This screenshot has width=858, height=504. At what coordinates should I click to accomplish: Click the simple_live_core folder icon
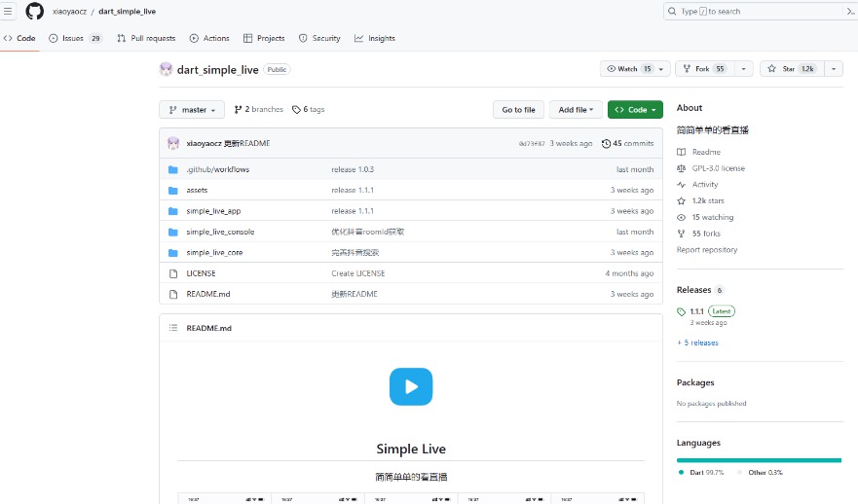click(x=173, y=253)
